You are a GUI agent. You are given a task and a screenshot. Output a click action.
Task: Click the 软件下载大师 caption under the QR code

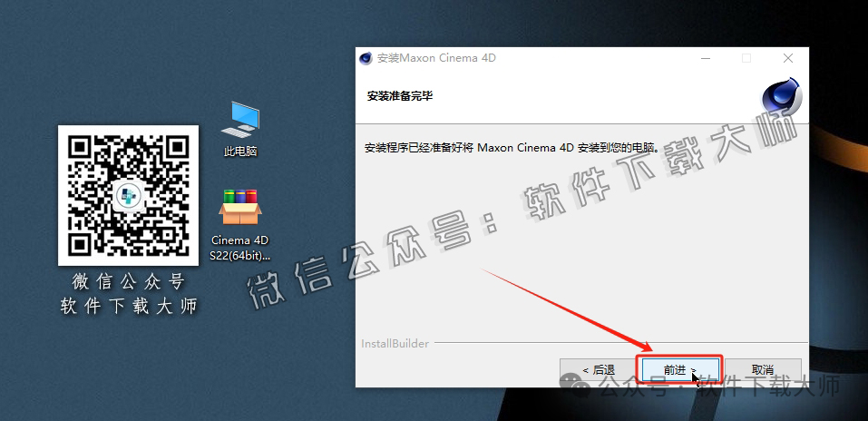tap(129, 306)
